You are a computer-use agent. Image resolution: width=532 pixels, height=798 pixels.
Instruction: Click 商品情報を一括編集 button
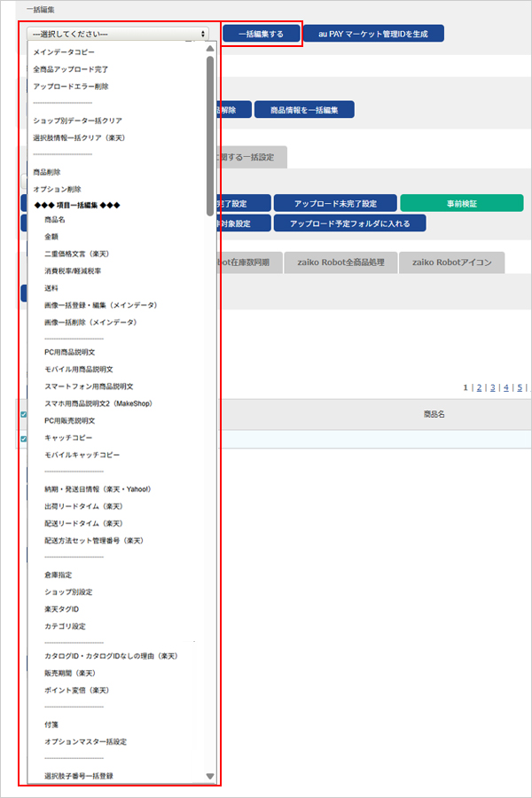[x=304, y=110]
